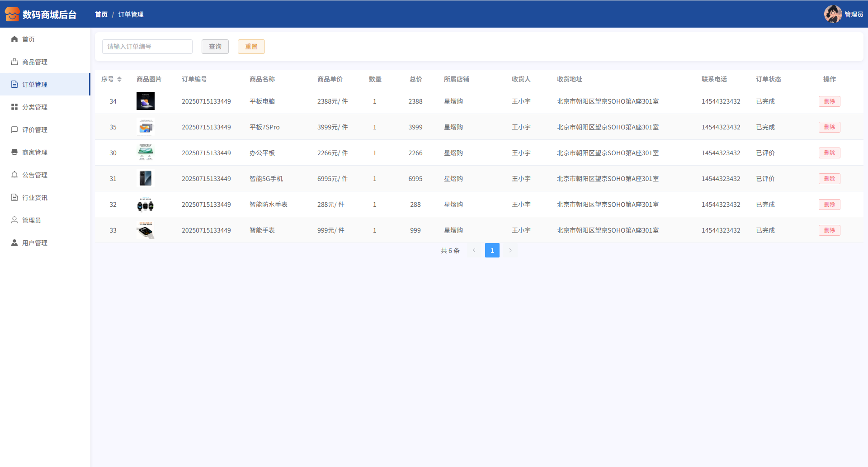868x467 pixels.
Task: Focus the order number search field
Action: click(147, 47)
